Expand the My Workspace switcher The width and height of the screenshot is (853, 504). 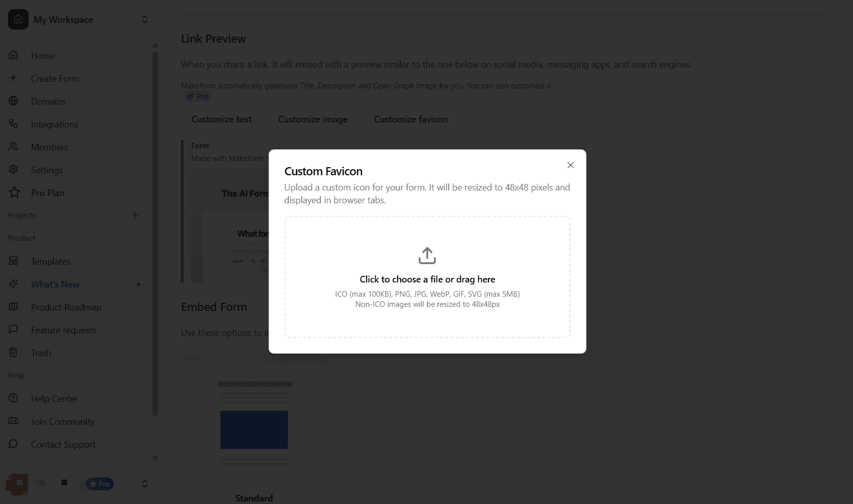(x=145, y=19)
